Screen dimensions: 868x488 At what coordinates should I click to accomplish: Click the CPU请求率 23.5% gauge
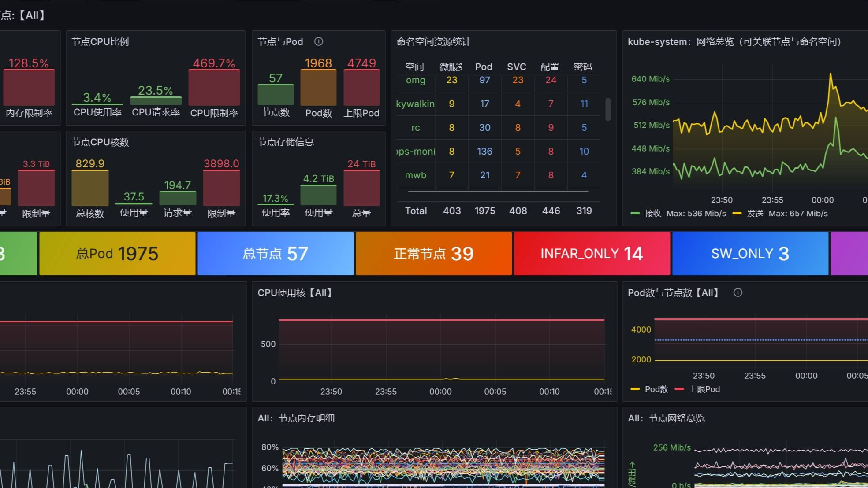click(x=156, y=100)
